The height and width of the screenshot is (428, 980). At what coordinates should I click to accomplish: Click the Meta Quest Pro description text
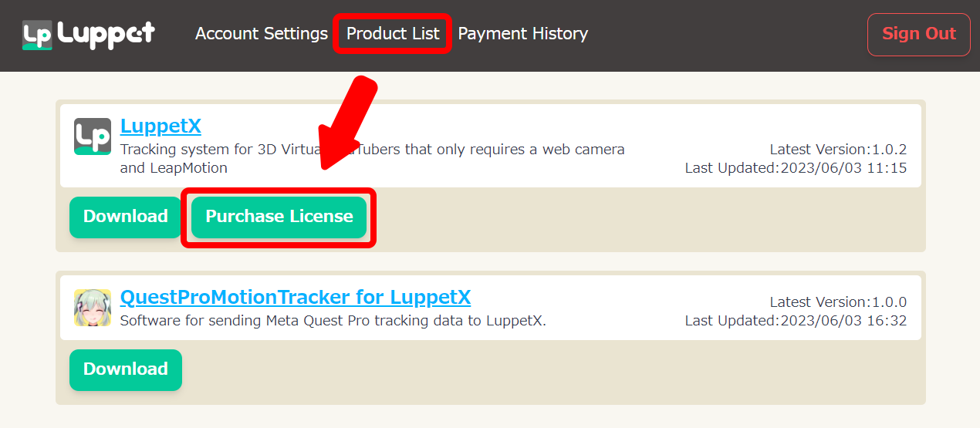(x=333, y=321)
